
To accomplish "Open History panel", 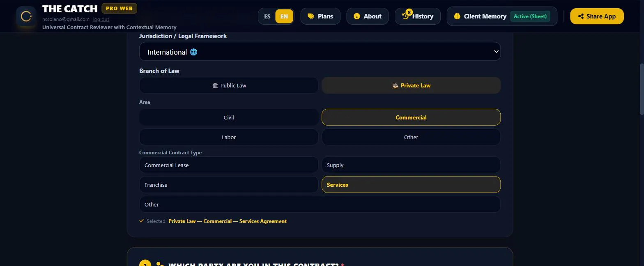I will 418,16.
